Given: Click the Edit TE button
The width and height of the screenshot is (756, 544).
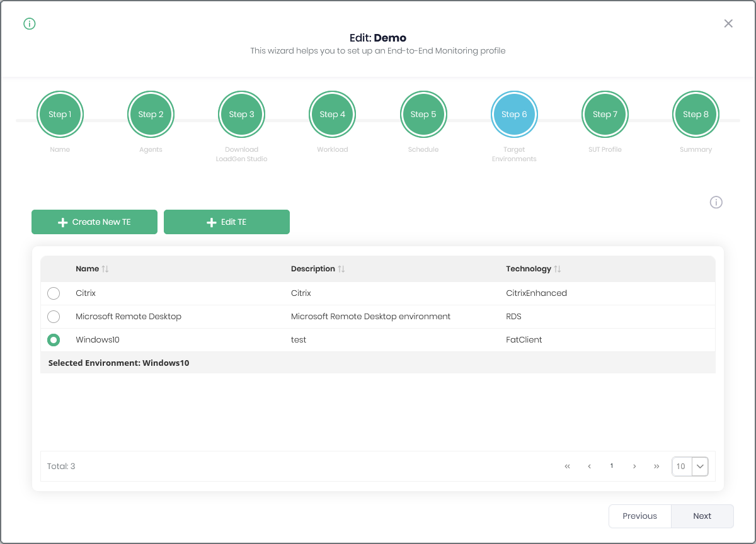Looking at the screenshot, I should [x=227, y=222].
